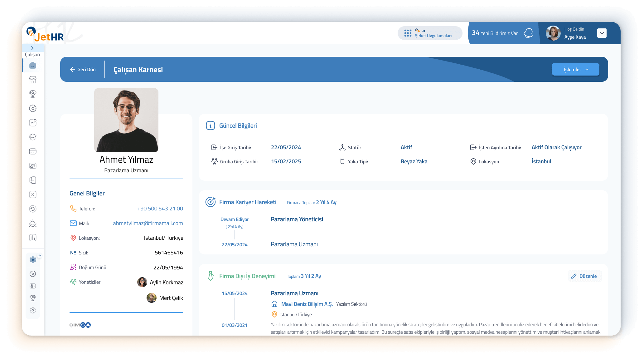This screenshot has width=644, height=359.
Task: Click Ahmet Yılmaz's profile photo
Action: click(126, 120)
